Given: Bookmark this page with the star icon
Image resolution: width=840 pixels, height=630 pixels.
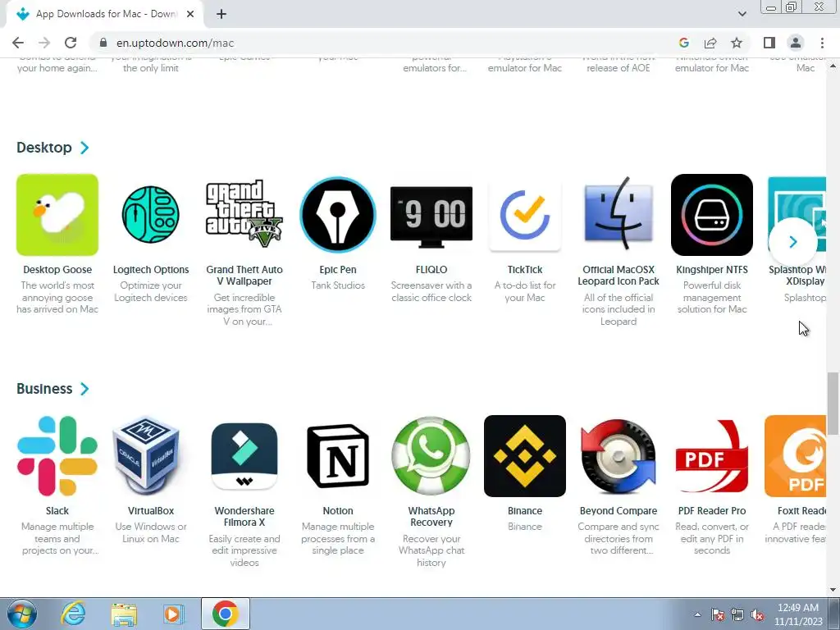Looking at the screenshot, I should [737, 43].
